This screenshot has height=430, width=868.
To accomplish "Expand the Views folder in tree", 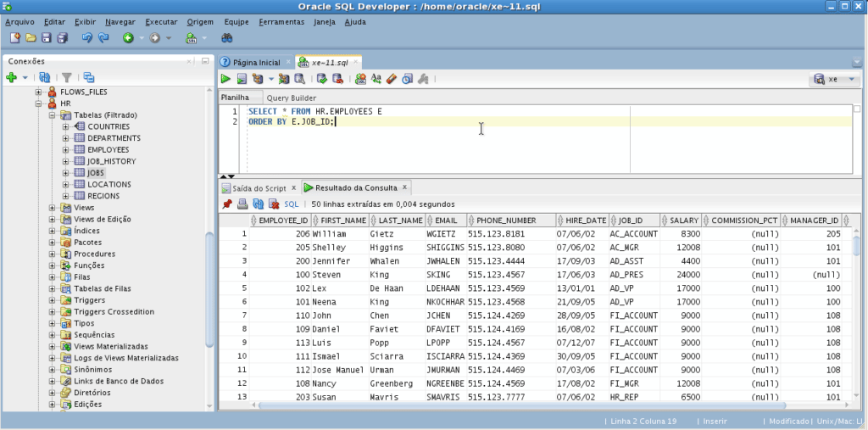I will (x=53, y=208).
